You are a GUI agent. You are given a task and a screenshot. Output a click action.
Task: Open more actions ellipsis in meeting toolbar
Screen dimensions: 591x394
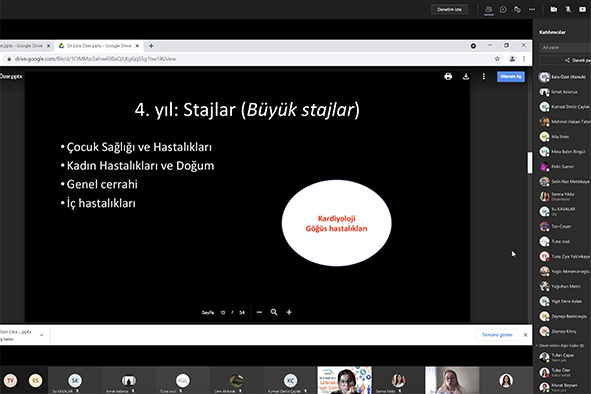[x=532, y=9]
